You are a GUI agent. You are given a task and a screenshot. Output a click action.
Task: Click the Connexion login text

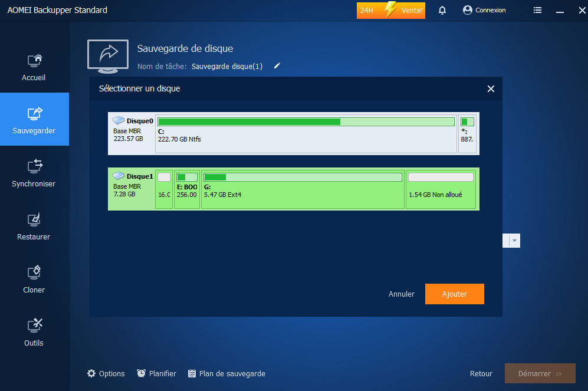coord(491,10)
